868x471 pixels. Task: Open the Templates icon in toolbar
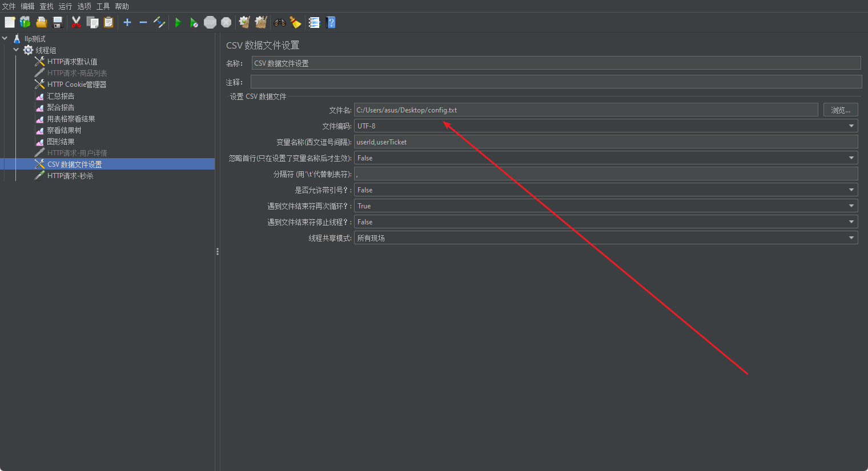point(25,22)
